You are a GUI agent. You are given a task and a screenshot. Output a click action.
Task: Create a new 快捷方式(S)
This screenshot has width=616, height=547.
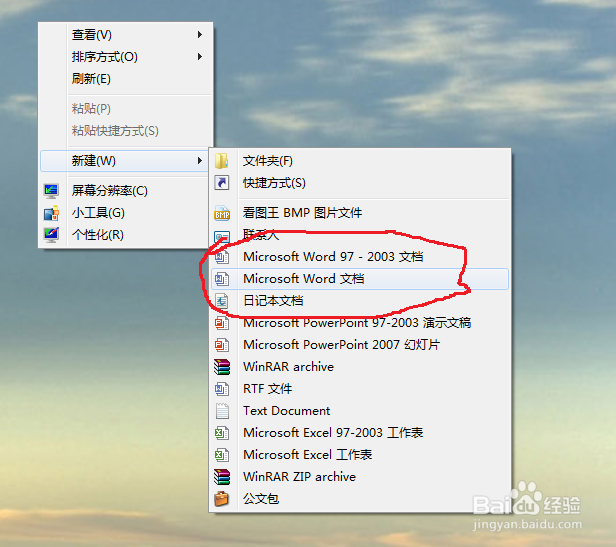coord(360,183)
